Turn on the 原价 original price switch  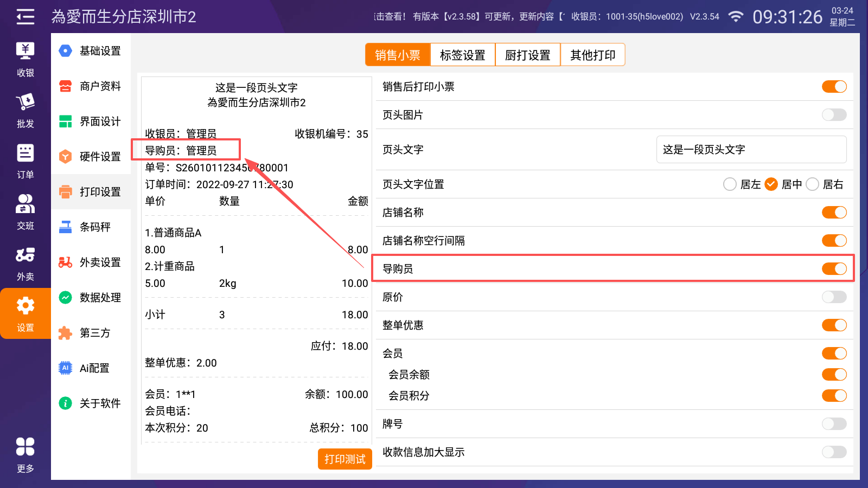click(x=834, y=297)
